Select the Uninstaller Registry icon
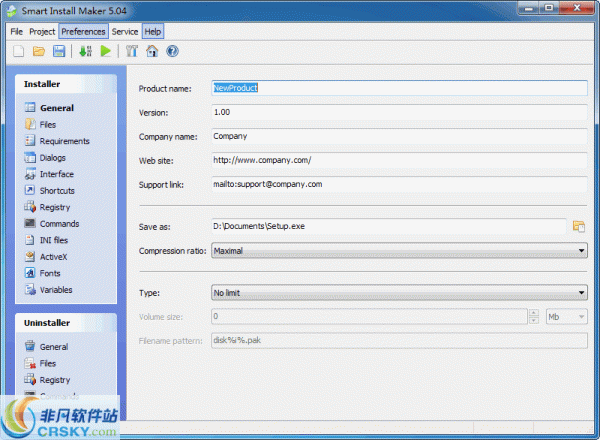Viewport: 600px width, 440px height. point(30,380)
